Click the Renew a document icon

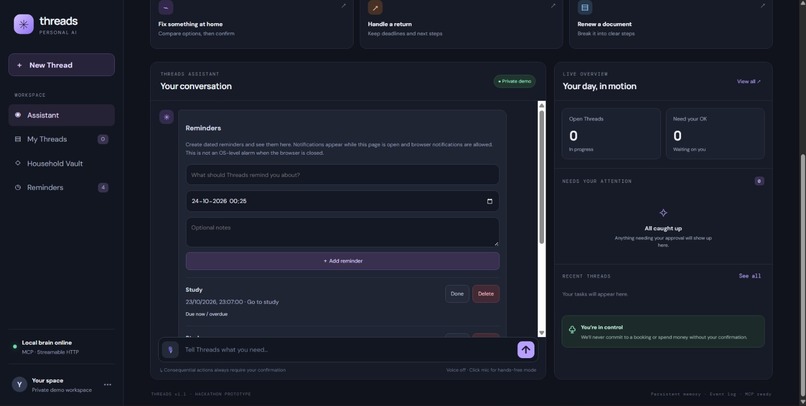pyautogui.click(x=584, y=7)
